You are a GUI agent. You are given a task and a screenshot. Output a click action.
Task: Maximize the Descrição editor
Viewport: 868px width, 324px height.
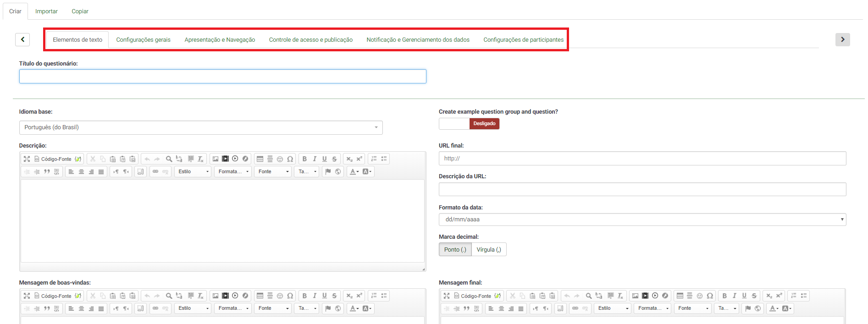[x=27, y=159]
